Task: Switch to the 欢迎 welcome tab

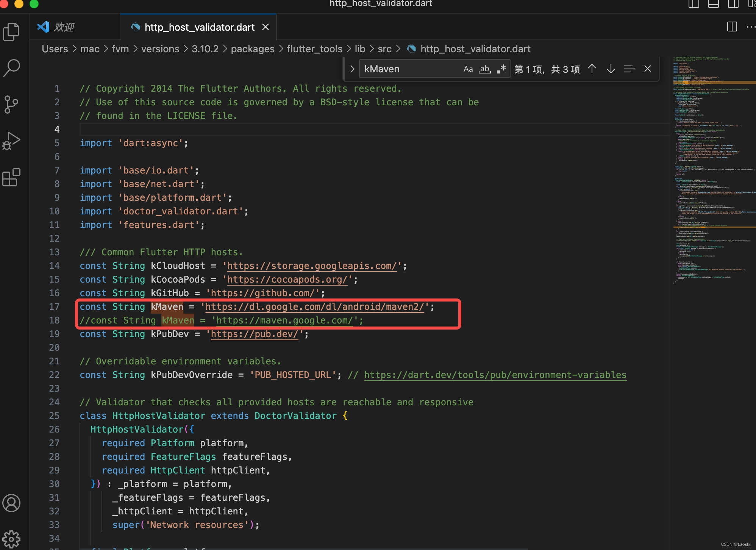Action: 64,27
